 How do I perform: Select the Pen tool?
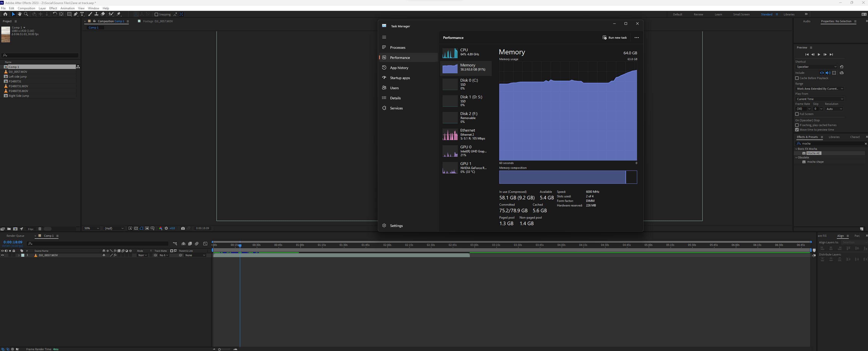[x=76, y=14]
